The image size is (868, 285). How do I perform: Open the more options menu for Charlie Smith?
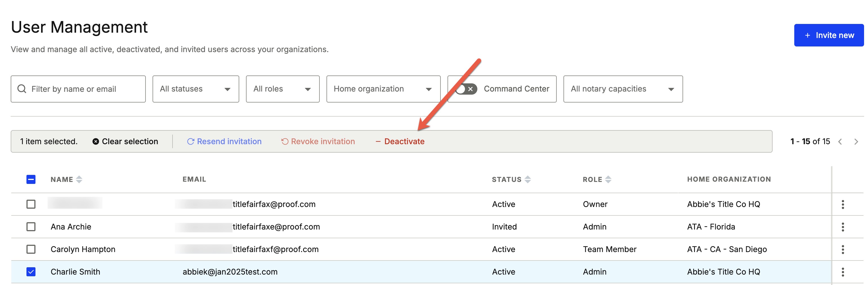pyautogui.click(x=843, y=272)
